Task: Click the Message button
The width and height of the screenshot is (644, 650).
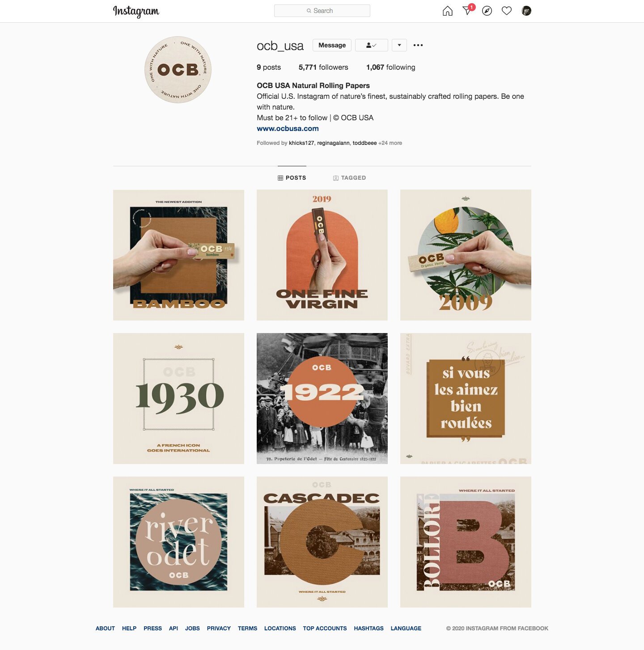Action: (x=332, y=45)
